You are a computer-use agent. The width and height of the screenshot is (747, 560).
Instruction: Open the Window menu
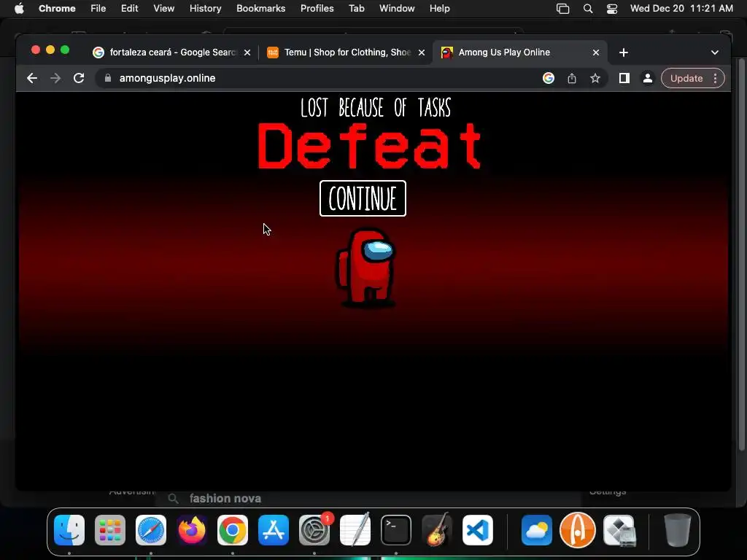pos(397,9)
